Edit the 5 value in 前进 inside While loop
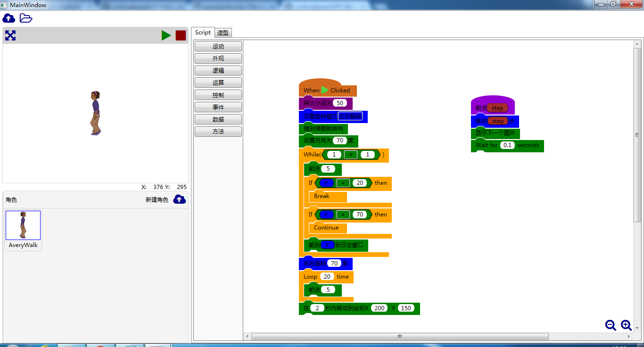 pyautogui.click(x=328, y=169)
